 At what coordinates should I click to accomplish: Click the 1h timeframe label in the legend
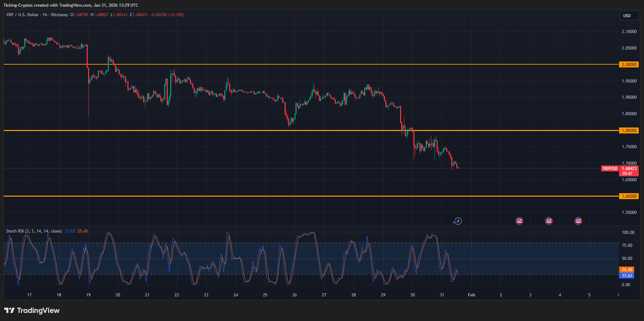click(44, 15)
